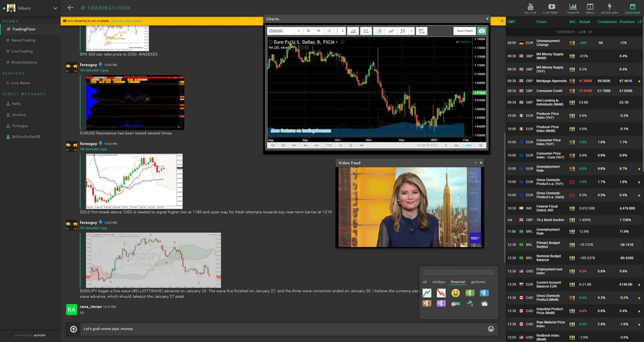644x342 pixels.
Task: Expand the fxbuzz team dropdown
Action: [x=55, y=8]
